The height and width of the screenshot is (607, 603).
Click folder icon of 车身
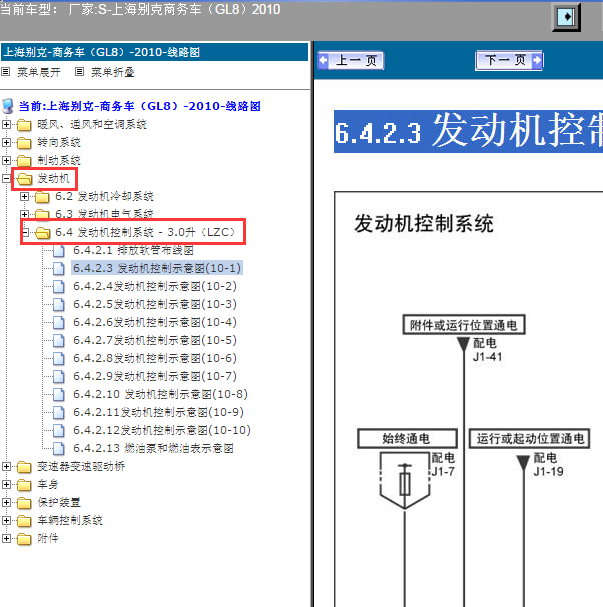click(24, 485)
